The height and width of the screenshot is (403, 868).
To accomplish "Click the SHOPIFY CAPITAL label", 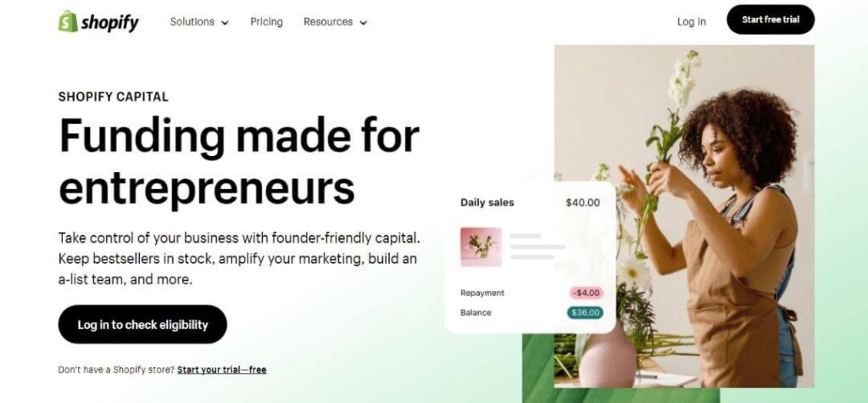I will coord(113,97).
